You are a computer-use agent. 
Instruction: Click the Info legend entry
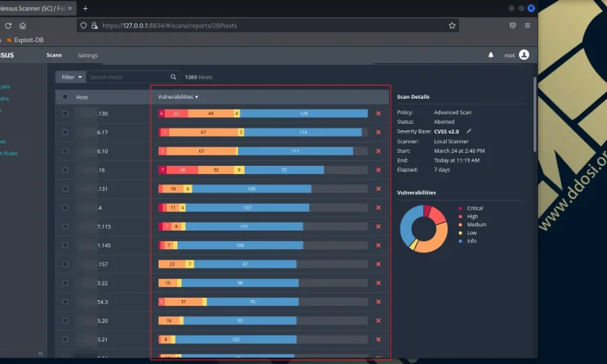coord(467,240)
